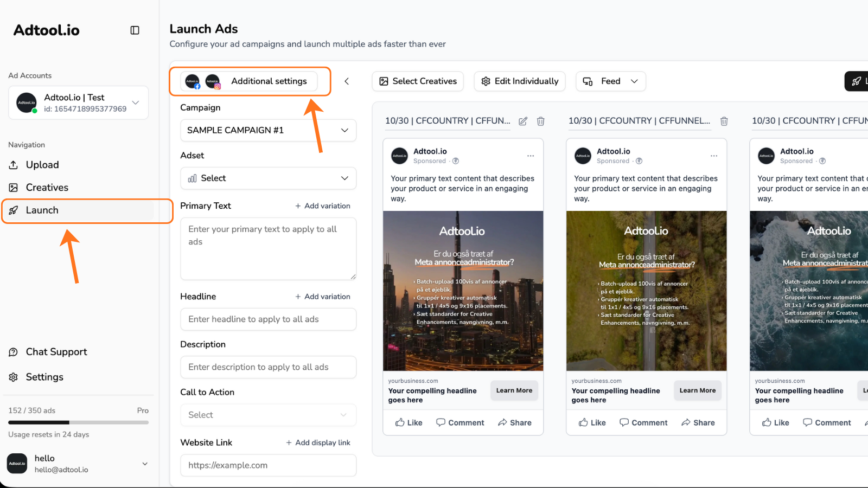Open the Call to Action dropdown
This screenshot has height=488, width=868.
pos(268,415)
